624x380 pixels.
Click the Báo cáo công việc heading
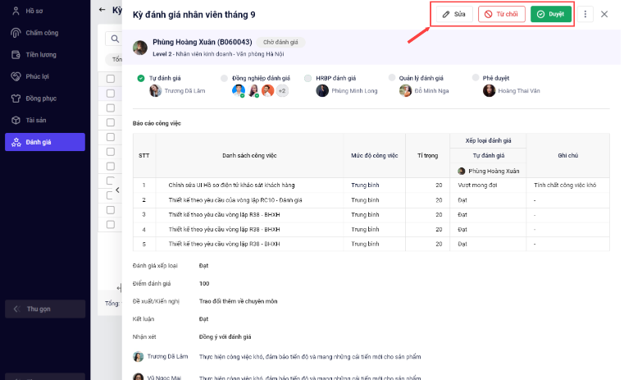pos(157,123)
